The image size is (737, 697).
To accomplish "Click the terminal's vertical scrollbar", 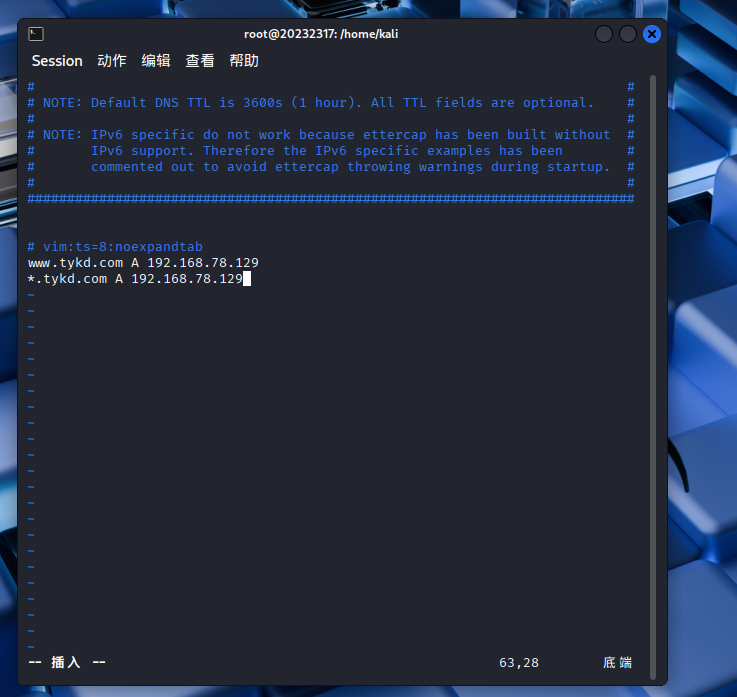I will point(653,377).
